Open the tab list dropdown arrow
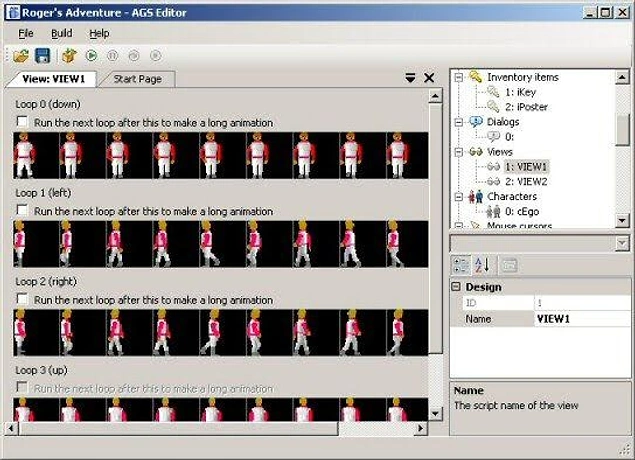Viewport: 635px width, 460px height. [410, 78]
